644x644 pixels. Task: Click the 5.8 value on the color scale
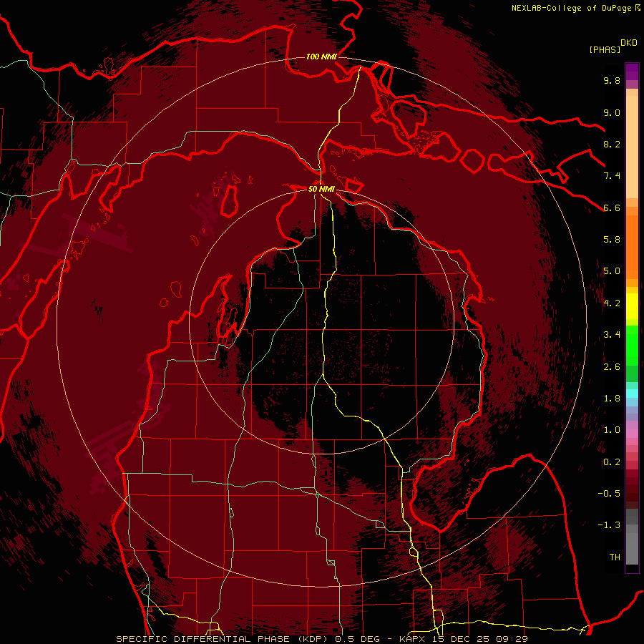[x=612, y=240]
